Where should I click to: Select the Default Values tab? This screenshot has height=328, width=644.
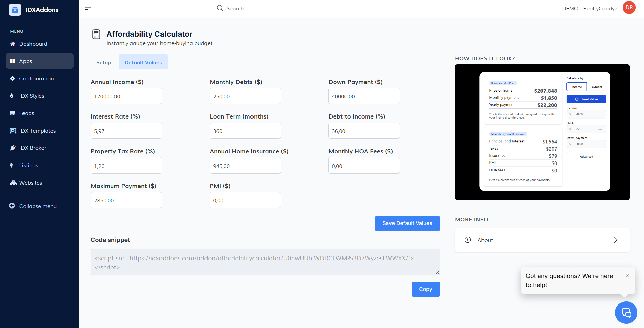click(143, 62)
